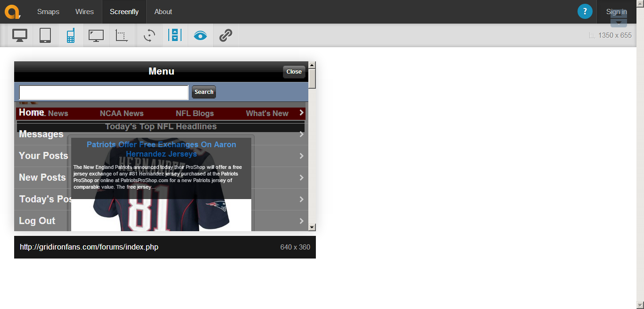Toggle the eye-shaped proxy server option

pos(200,35)
